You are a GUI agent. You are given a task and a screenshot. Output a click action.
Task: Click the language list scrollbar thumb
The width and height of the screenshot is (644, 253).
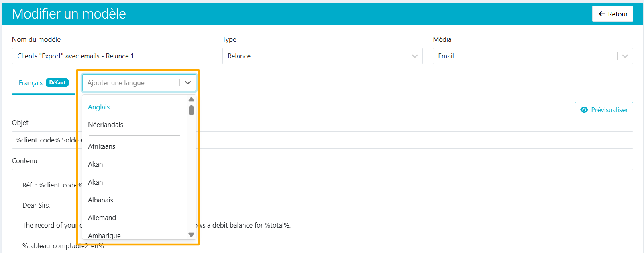[191, 110]
